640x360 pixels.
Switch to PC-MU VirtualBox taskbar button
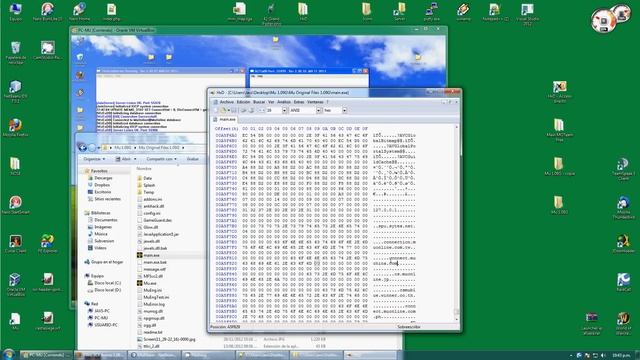click(47, 355)
